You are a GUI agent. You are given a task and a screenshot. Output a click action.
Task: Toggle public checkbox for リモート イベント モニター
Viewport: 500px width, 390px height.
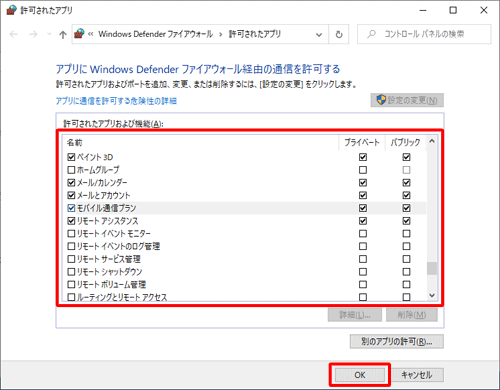point(406,234)
